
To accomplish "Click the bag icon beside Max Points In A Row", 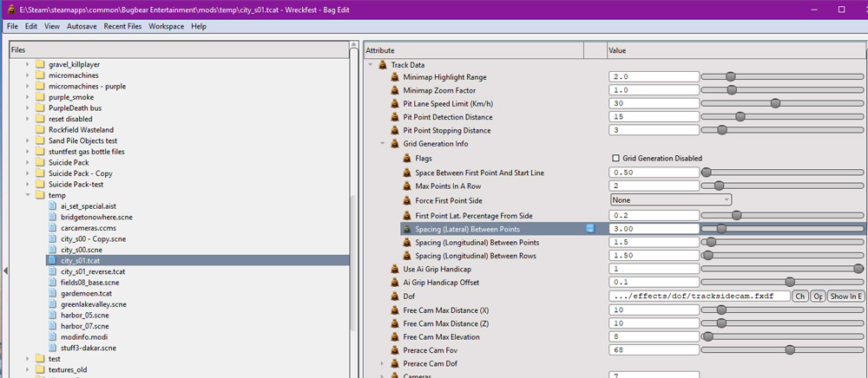I will coord(407,186).
